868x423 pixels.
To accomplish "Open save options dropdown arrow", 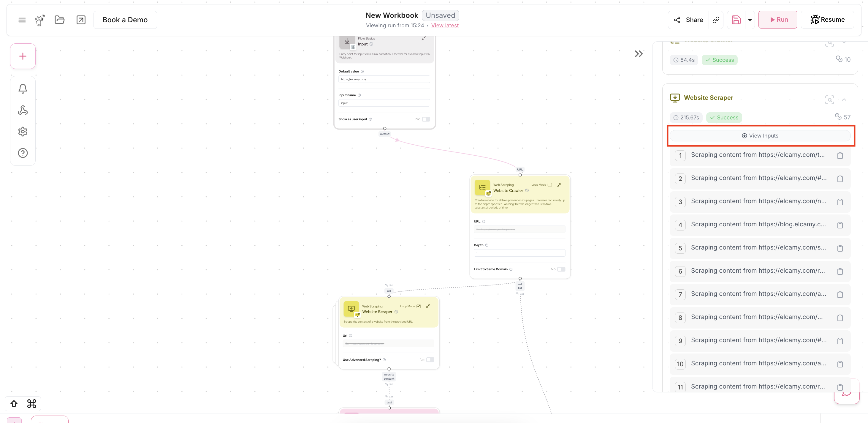I will [750, 20].
